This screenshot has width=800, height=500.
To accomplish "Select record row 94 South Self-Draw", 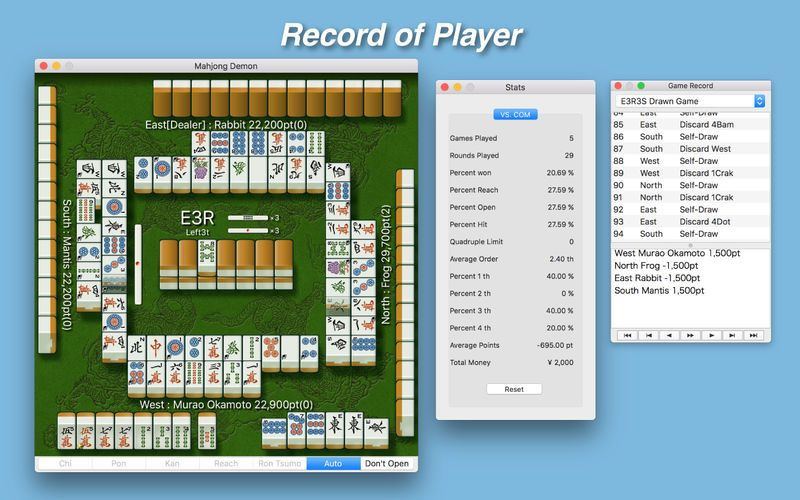I will [690, 234].
